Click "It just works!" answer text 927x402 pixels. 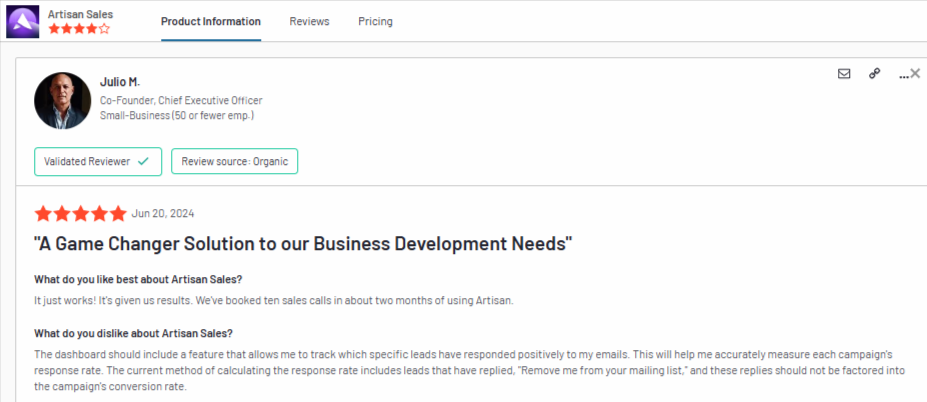[274, 300]
